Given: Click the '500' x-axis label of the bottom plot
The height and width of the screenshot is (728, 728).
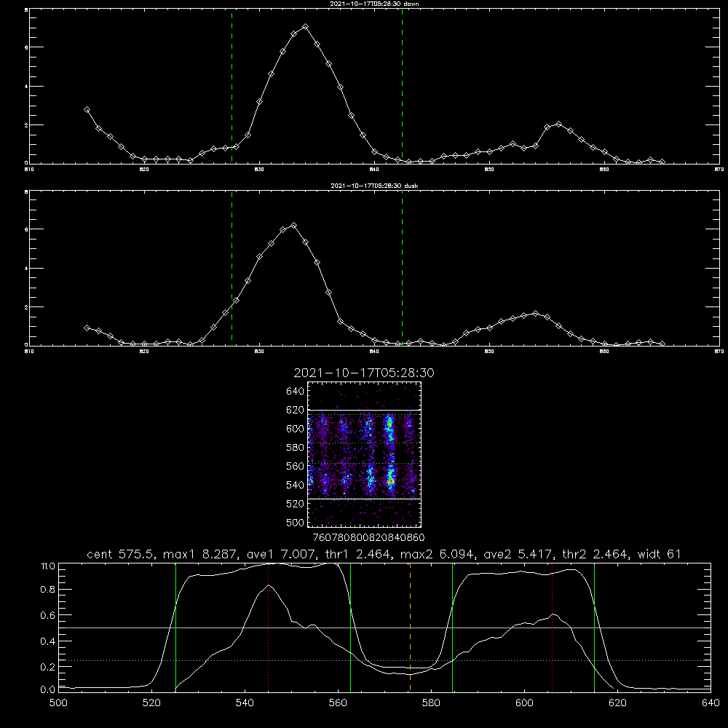Looking at the screenshot, I should point(58,703).
